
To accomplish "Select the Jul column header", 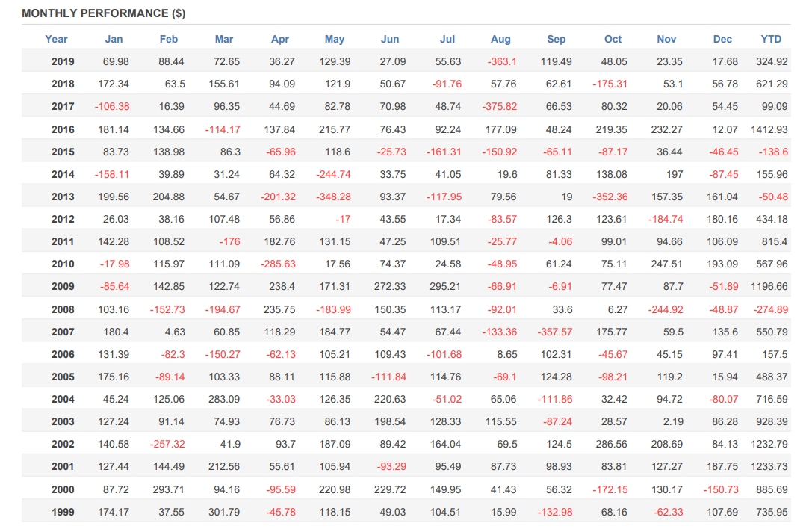I will click(x=447, y=40).
